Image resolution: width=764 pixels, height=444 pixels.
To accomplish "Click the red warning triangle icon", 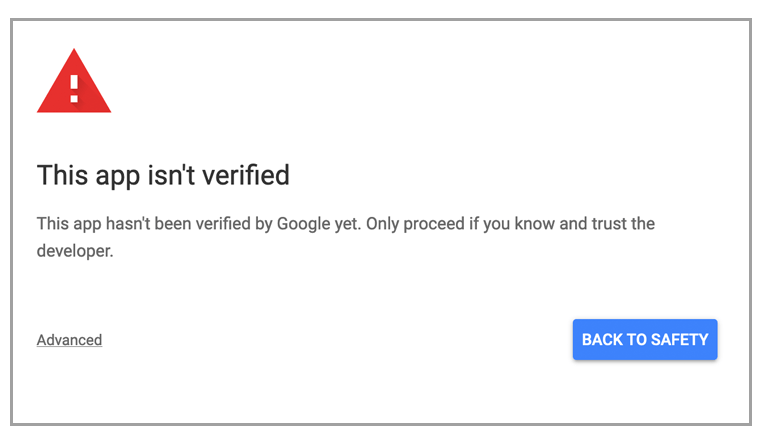I will 74,85.
